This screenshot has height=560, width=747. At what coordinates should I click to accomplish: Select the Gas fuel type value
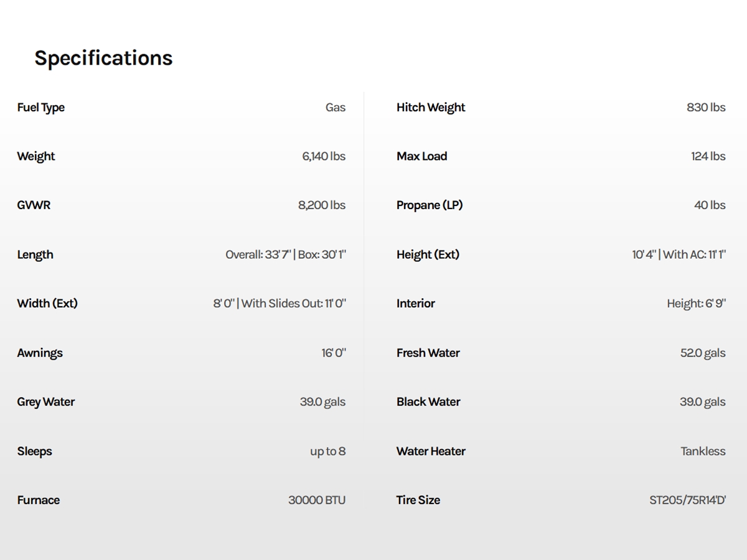(335, 107)
